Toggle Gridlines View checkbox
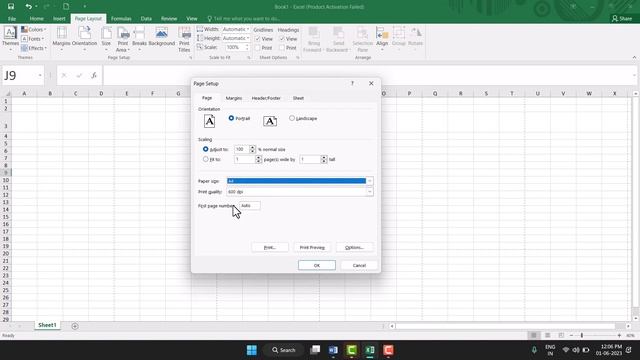Screen dimensions: 640x360 tap(258, 39)
